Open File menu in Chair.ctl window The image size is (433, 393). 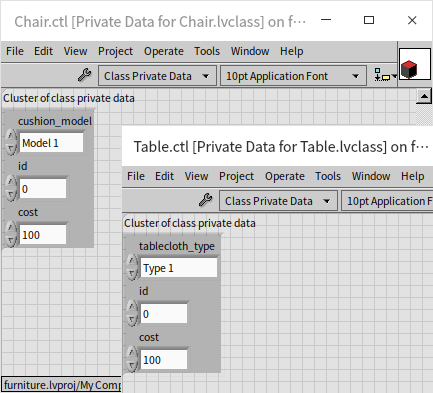point(15,51)
